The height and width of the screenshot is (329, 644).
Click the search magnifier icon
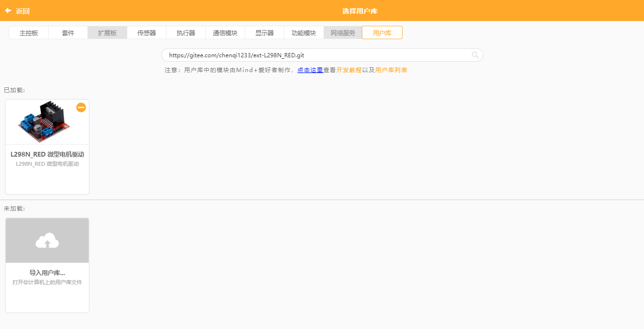point(475,55)
